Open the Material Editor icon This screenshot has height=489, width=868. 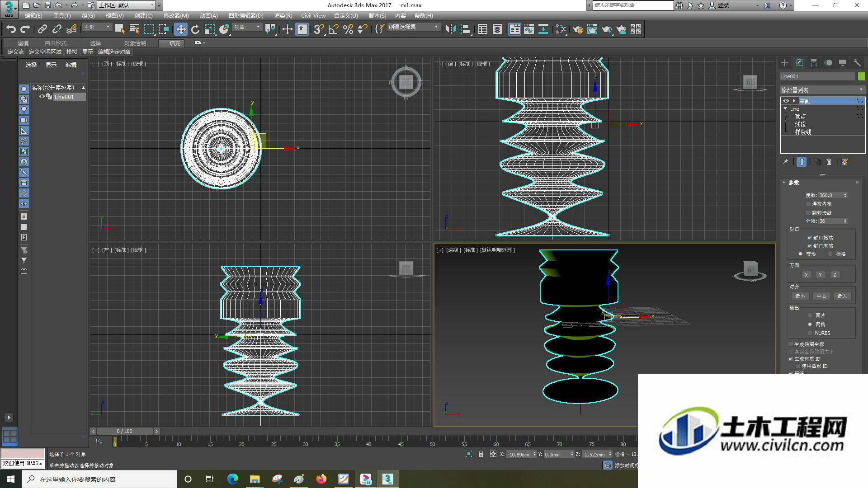coord(561,29)
